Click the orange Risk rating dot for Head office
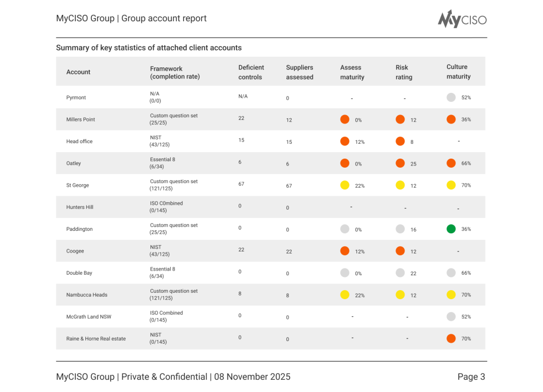Image resolution: width=543 pixels, height=392 pixels. coord(400,141)
